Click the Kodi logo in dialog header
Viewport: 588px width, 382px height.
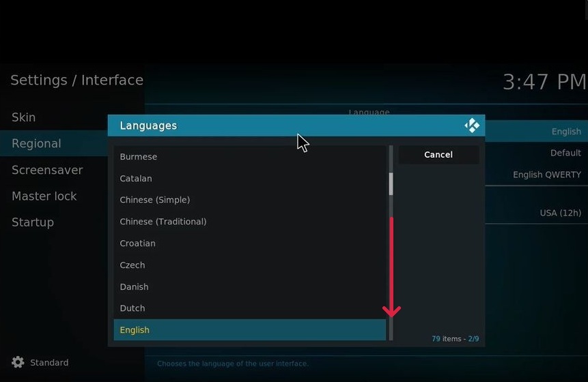coord(472,126)
